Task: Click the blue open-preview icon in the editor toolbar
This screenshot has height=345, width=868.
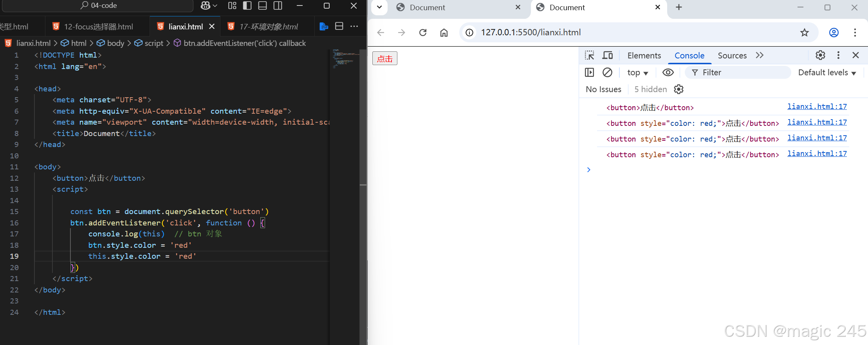Action: [324, 26]
